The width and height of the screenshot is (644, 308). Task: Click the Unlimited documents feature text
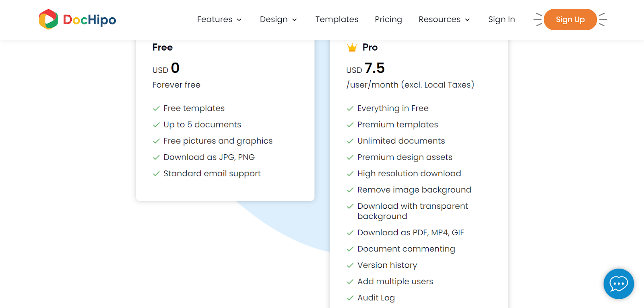click(x=401, y=141)
